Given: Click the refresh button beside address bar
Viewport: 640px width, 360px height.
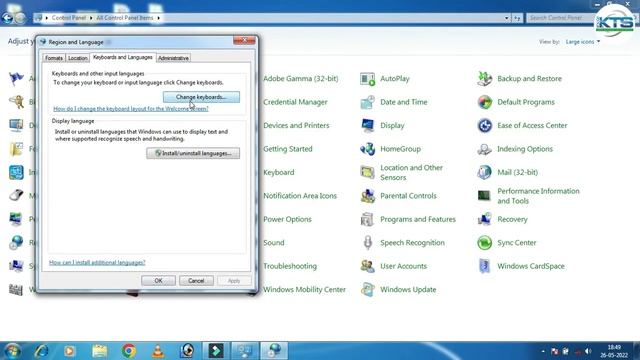Looking at the screenshot, I should 517,18.
